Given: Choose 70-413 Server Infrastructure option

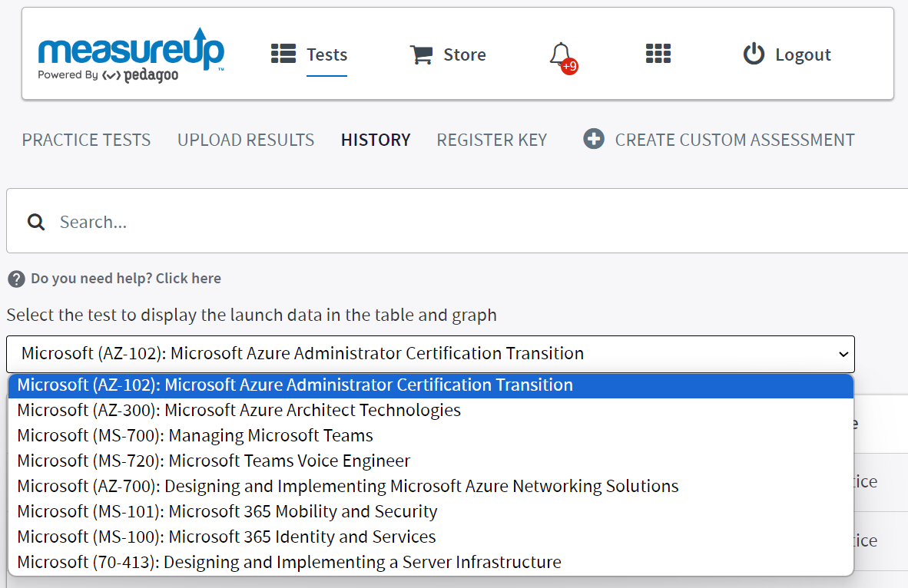Looking at the screenshot, I should [x=289, y=562].
